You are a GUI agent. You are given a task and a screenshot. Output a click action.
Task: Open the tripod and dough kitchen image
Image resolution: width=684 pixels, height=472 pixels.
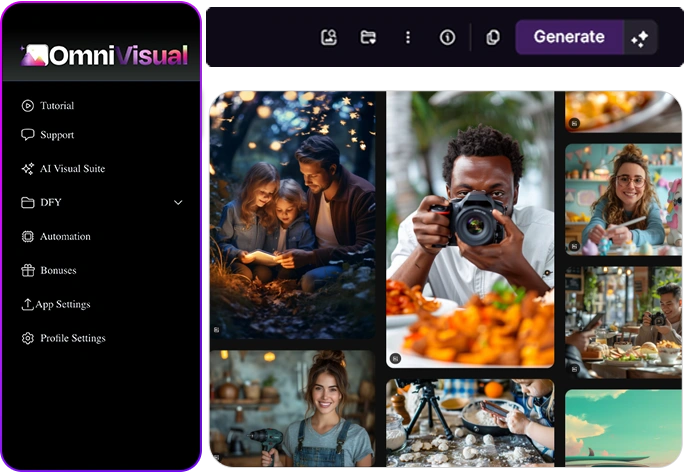click(470, 422)
